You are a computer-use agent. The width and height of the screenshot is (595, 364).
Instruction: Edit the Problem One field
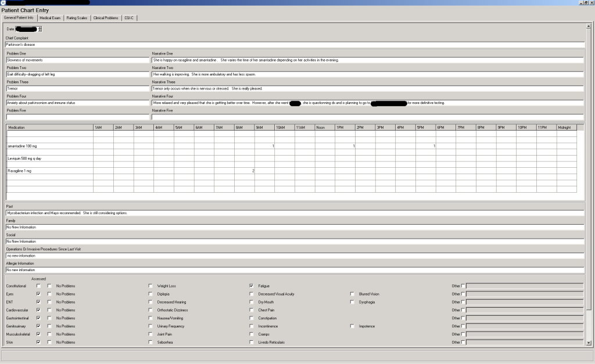click(x=77, y=60)
